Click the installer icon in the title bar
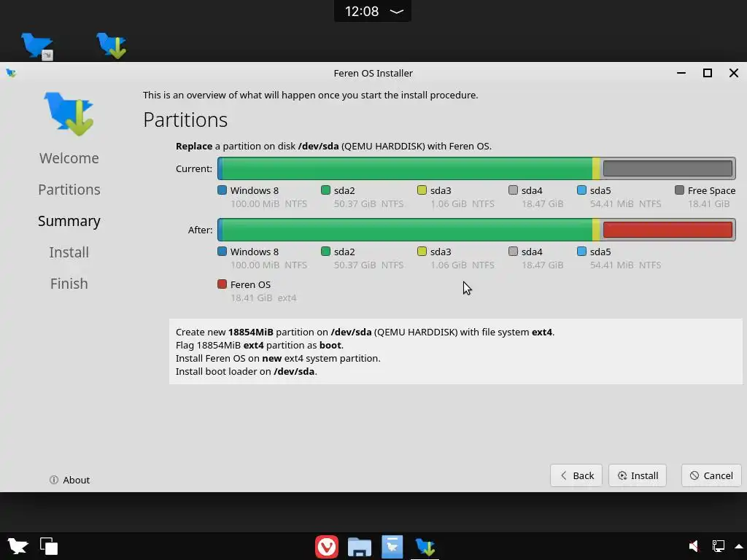This screenshot has width=747, height=560. [11, 73]
